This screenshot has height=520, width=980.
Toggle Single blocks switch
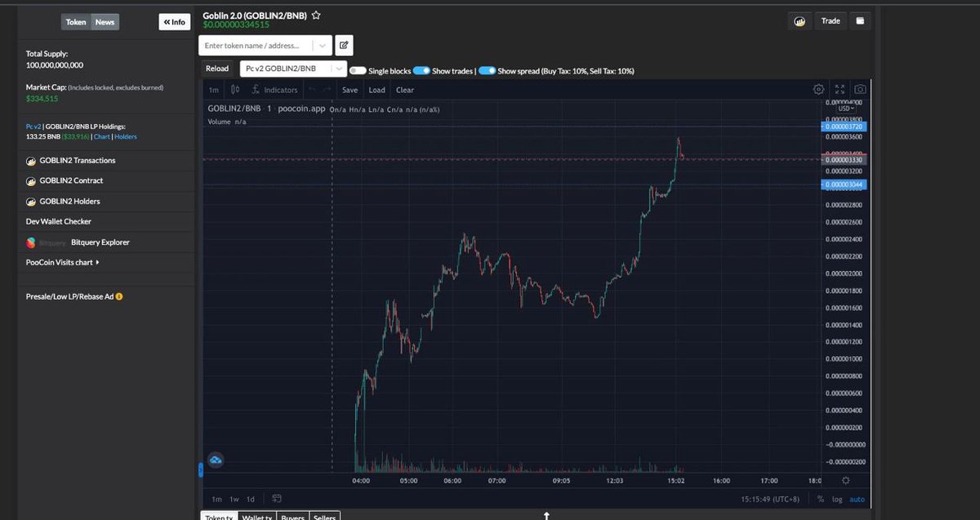[x=357, y=71]
